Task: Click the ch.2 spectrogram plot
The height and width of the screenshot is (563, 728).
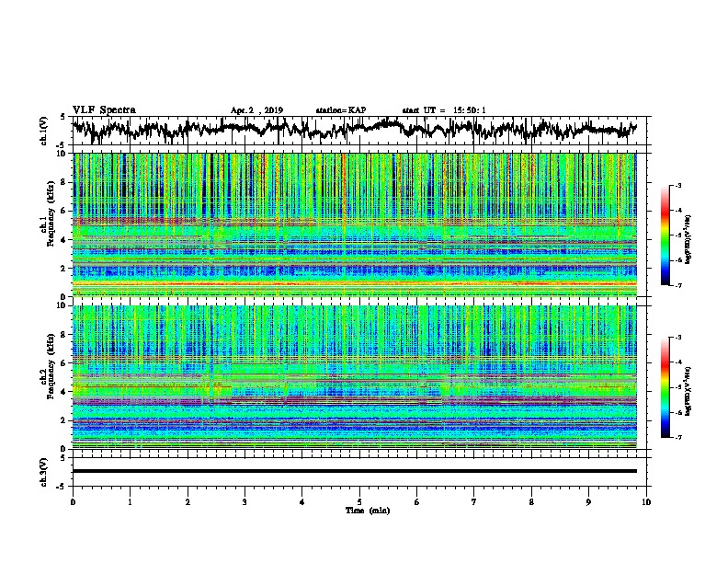Action: point(355,377)
